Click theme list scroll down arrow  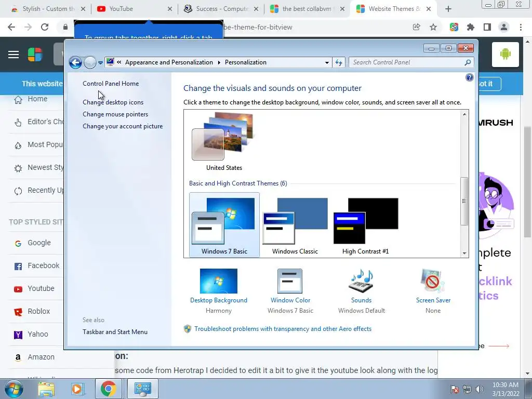pos(464,254)
